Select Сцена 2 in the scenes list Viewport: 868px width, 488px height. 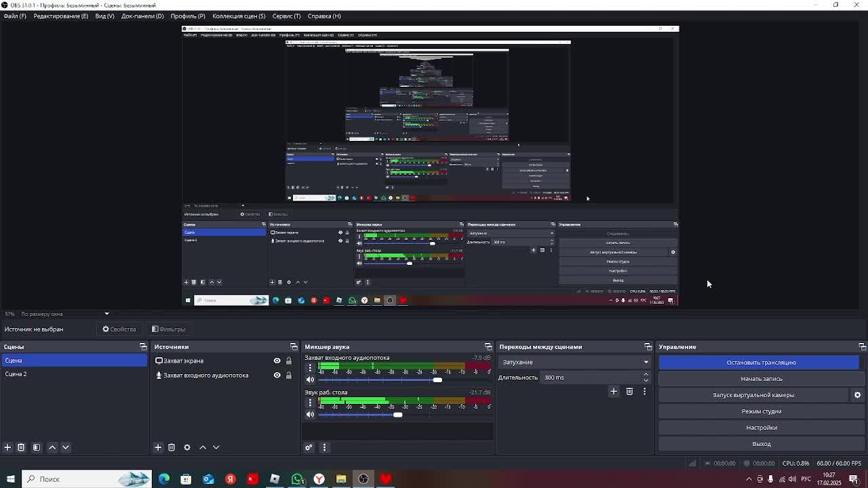click(74, 374)
